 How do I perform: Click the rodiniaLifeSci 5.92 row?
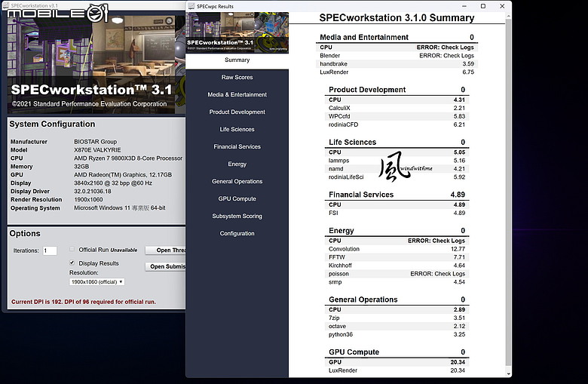coord(397,177)
